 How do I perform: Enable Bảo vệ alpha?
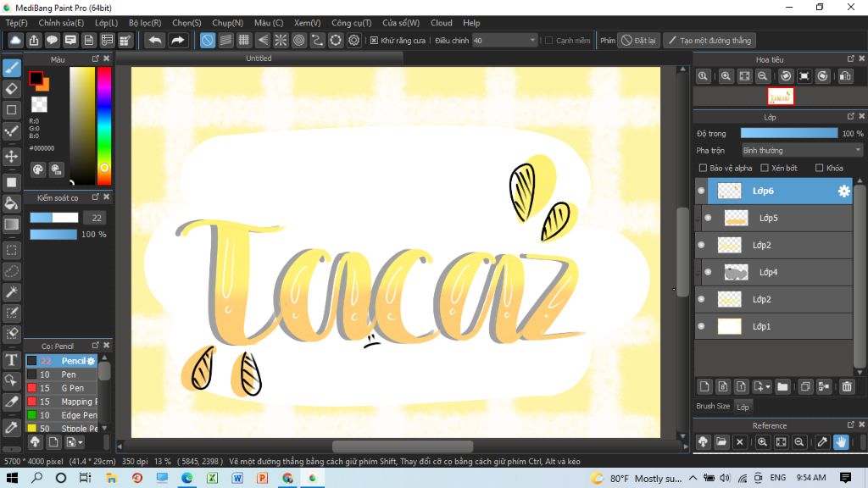[703, 168]
